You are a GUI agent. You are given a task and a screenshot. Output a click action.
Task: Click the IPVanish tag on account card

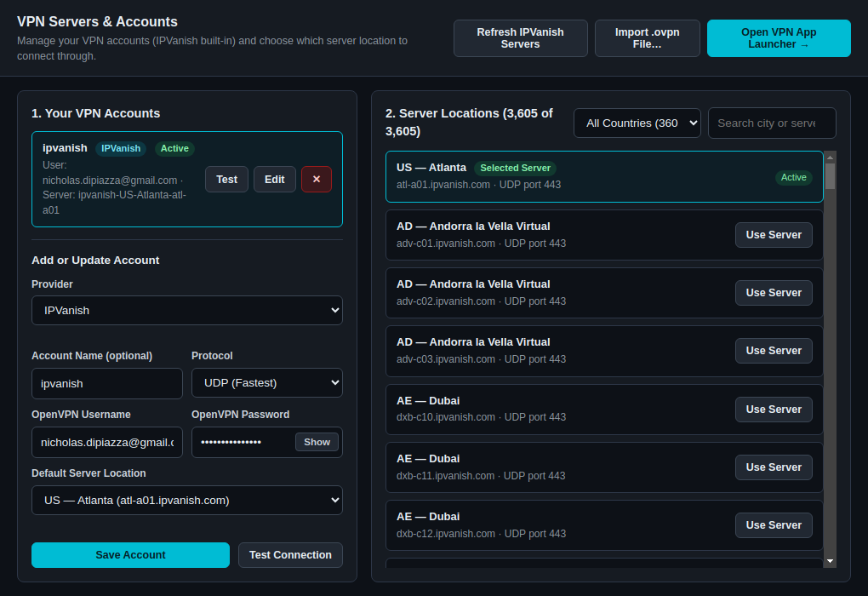[121, 148]
